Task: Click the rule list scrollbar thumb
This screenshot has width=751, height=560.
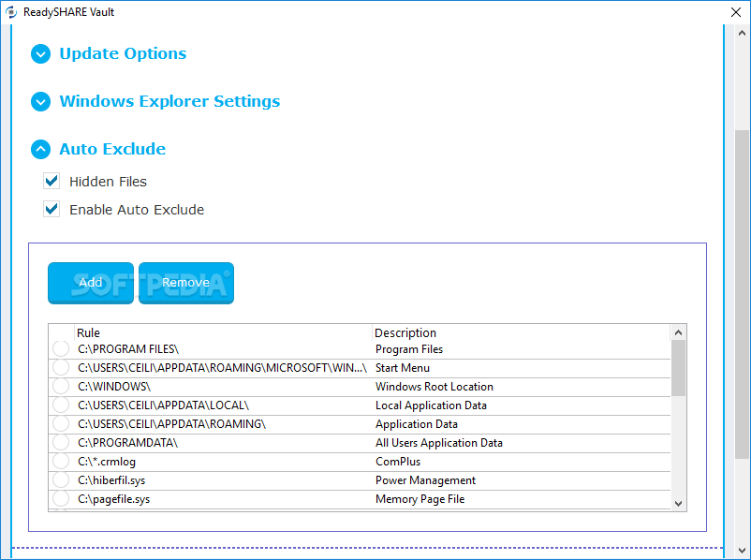Action: tap(678, 368)
